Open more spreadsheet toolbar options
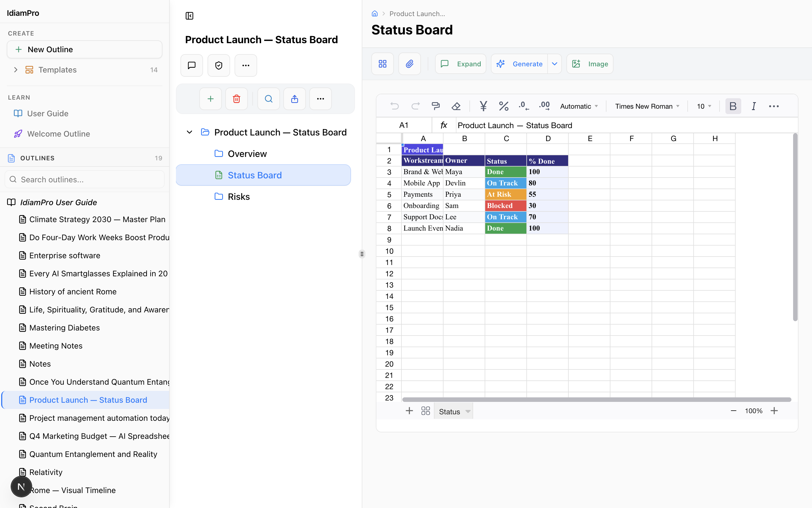Screen dimensions: 812x508 (x=774, y=106)
